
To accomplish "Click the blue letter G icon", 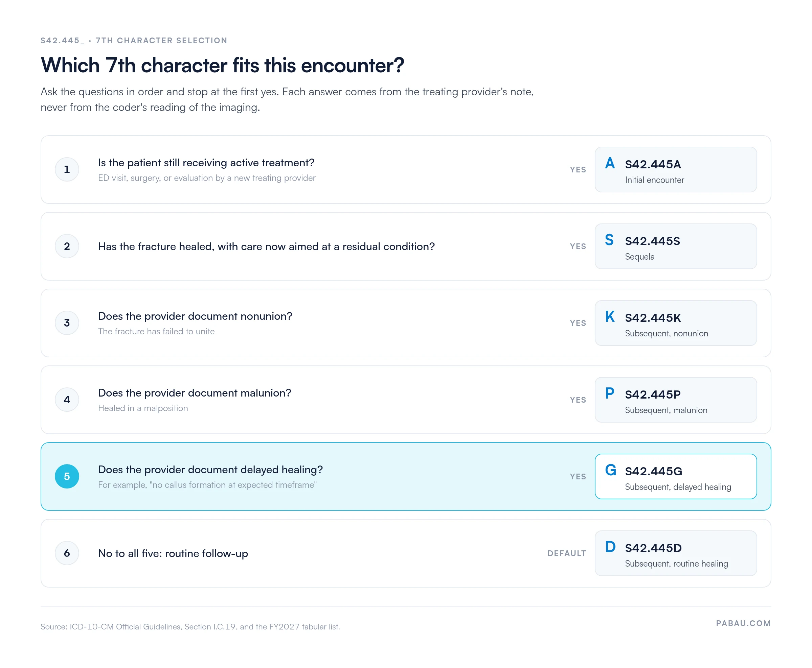I will tap(611, 470).
